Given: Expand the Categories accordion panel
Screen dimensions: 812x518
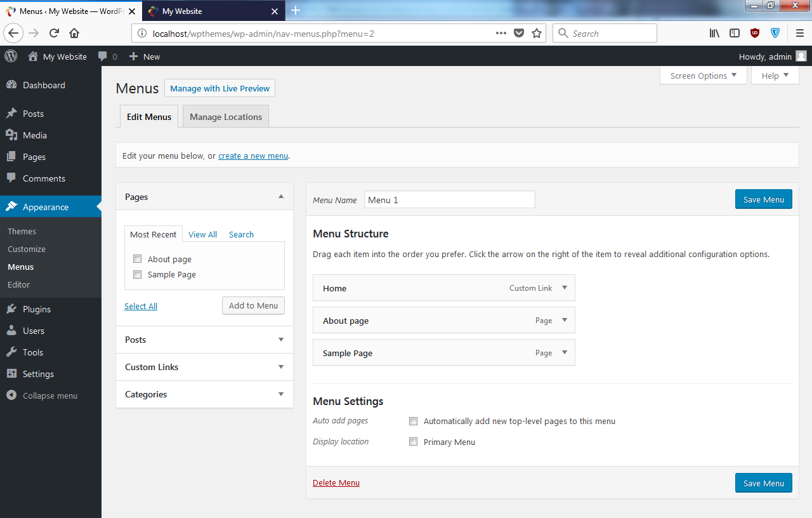Looking at the screenshot, I should 281,394.
